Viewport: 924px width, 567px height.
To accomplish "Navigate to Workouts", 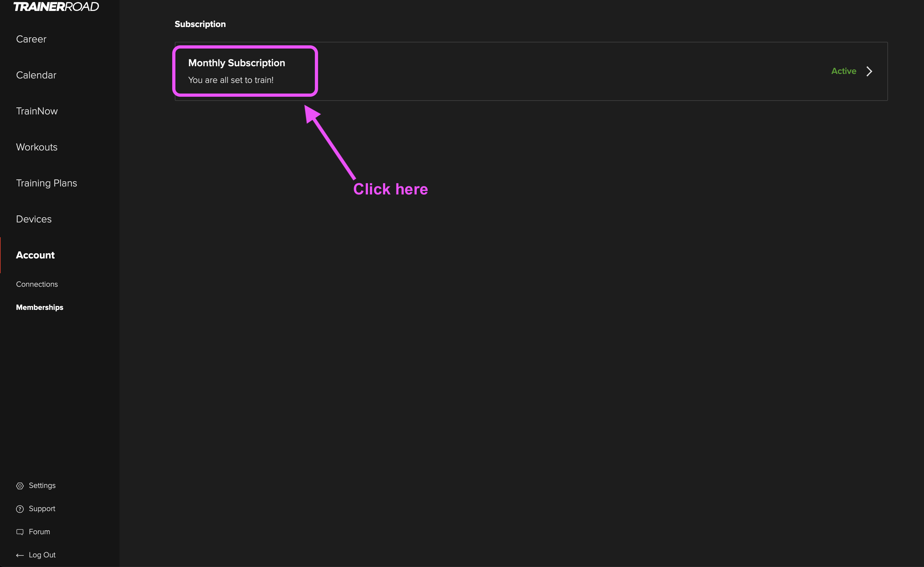I will pos(37,147).
